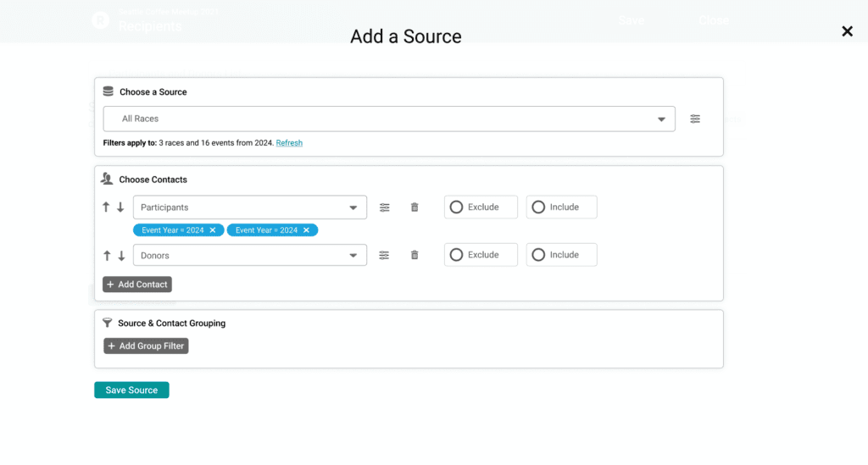
Task: Select Exclude for Donors
Action: 480,255
